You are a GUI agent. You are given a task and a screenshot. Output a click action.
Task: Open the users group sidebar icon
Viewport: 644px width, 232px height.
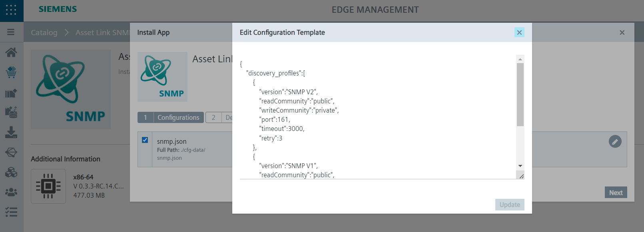pos(11,192)
